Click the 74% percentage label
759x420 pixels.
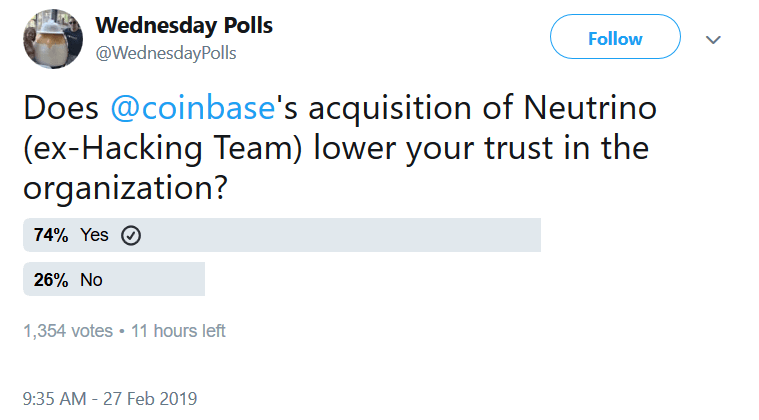[x=51, y=235]
